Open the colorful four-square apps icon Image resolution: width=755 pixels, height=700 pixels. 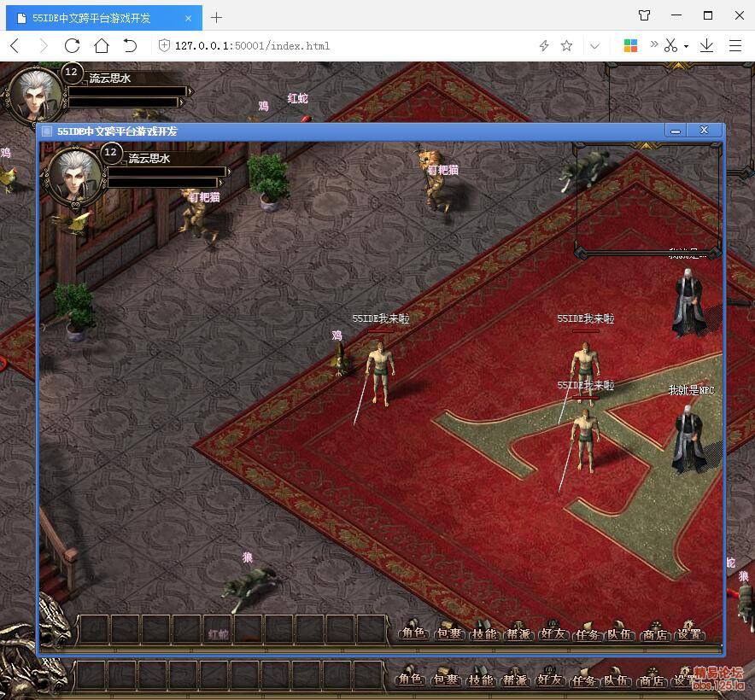[x=630, y=46]
